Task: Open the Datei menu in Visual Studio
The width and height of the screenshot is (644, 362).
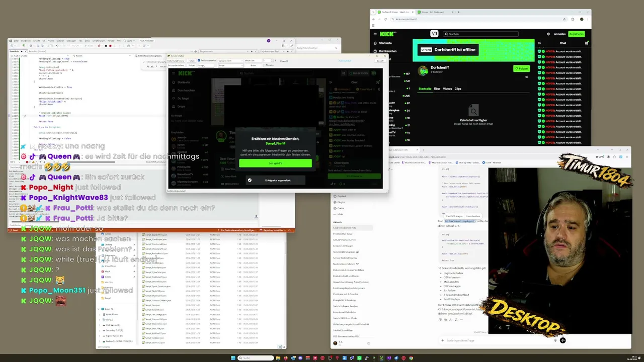Action: click(x=16, y=41)
